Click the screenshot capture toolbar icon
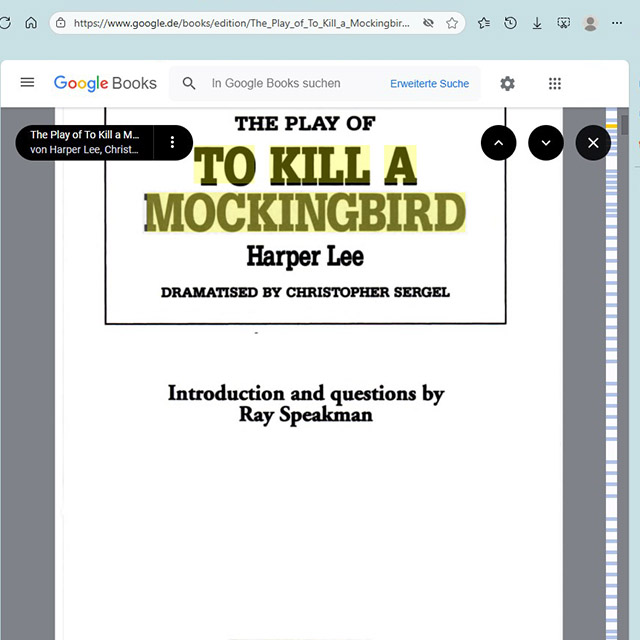640x640 pixels. pos(564,23)
